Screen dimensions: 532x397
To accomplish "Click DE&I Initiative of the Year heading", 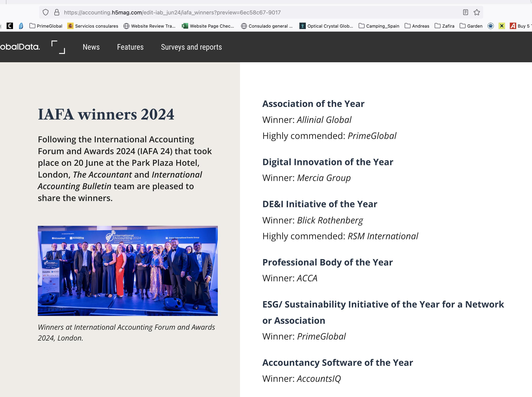I will [x=320, y=204].
